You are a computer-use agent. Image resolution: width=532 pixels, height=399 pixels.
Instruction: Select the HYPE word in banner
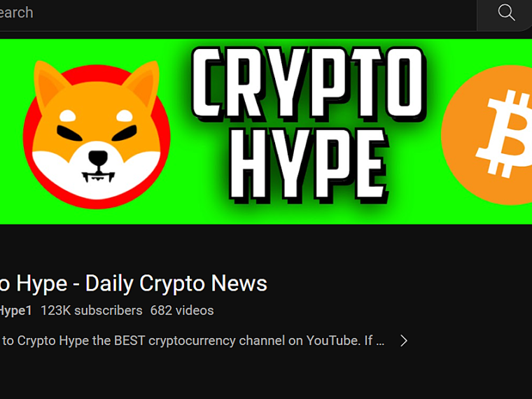pos(309,165)
